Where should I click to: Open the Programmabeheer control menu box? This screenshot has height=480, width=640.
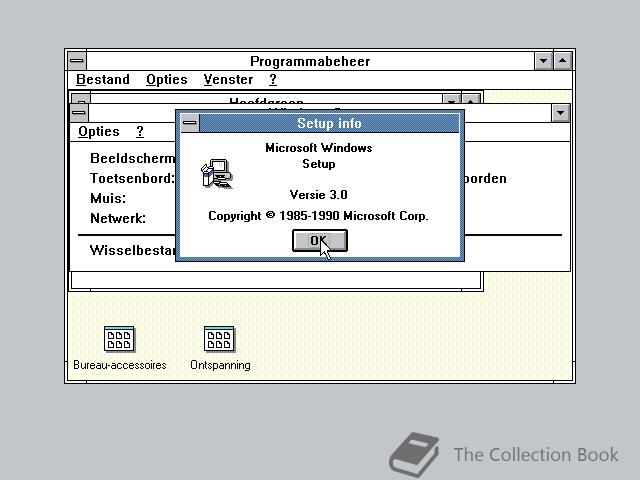77,61
